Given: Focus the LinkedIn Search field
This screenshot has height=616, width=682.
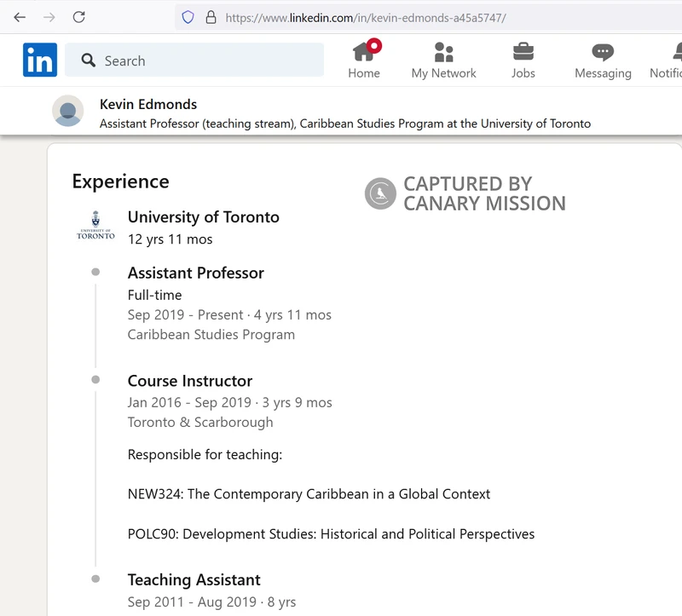Looking at the screenshot, I should click(x=194, y=60).
